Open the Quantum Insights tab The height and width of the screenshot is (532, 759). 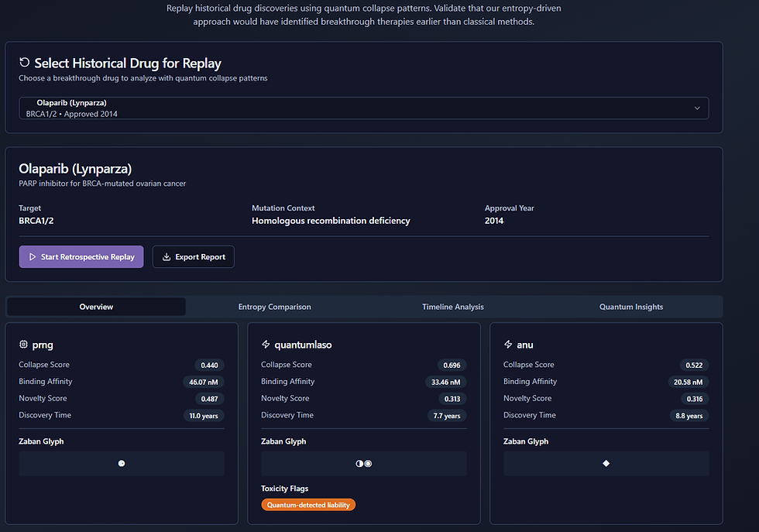631,307
